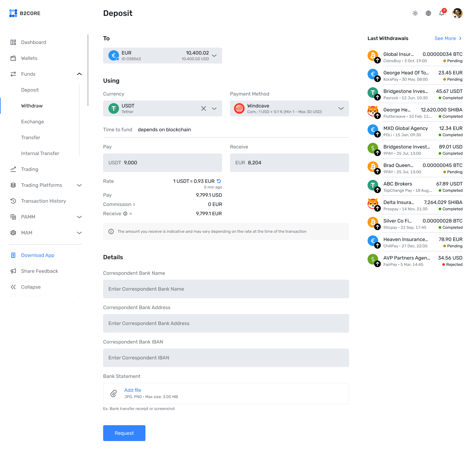Click the paperclip attachment icon
The width and height of the screenshot is (476, 449).
pos(114,393)
